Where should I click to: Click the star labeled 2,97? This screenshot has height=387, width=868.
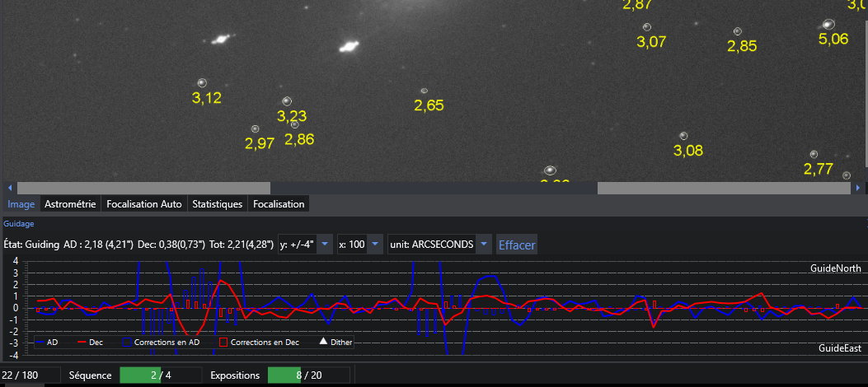pos(256,128)
